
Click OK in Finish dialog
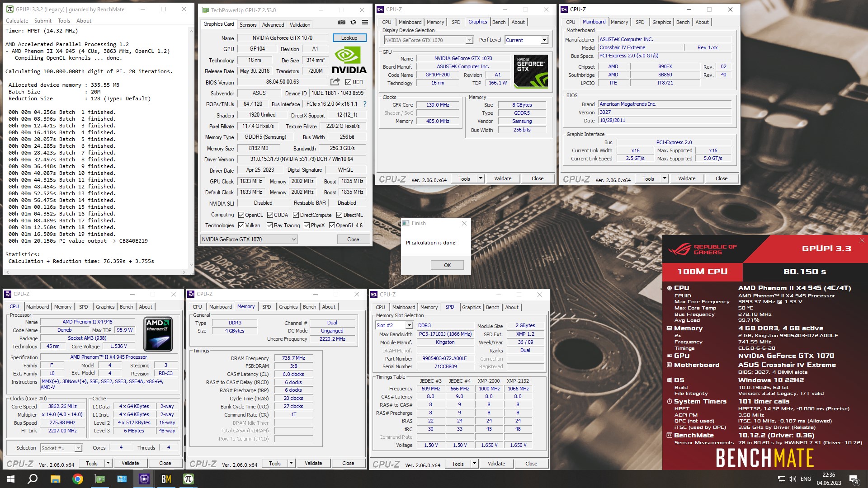coord(447,265)
